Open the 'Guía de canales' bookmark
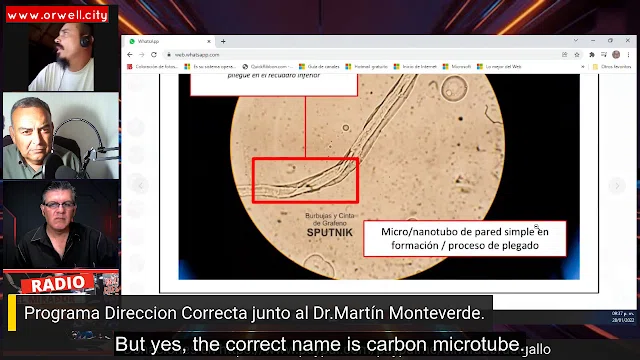This screenshot has width=640, height=360. [x=319, y=67]
